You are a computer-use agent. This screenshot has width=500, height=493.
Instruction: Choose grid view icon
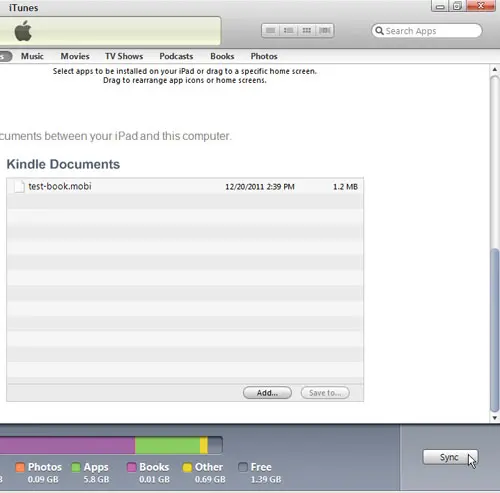coord(306,31)
